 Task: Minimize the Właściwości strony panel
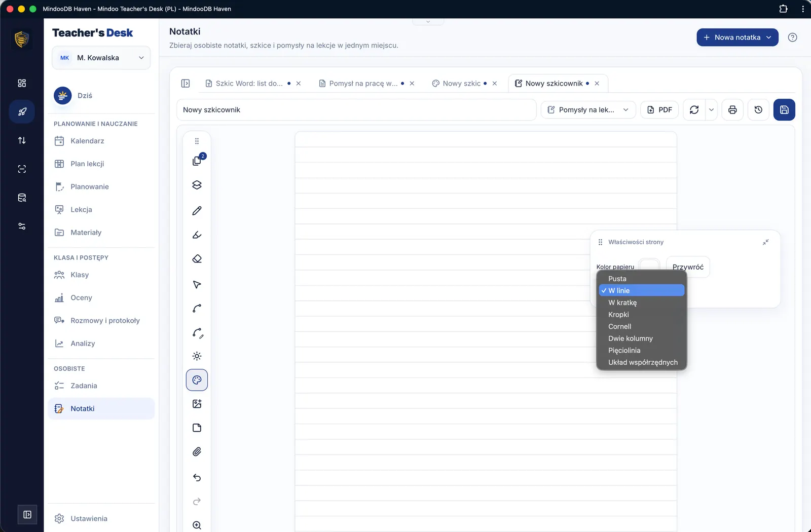coord(765,242)
